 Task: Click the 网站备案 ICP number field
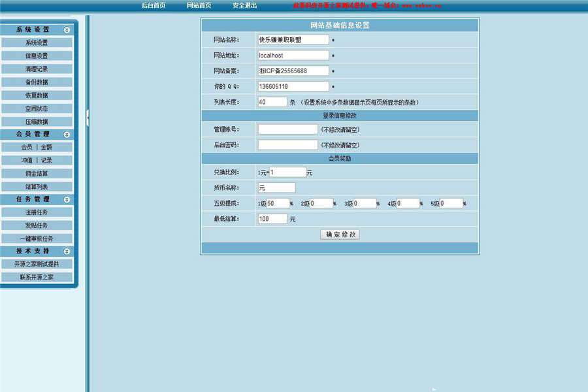click(x=293, y=71)
